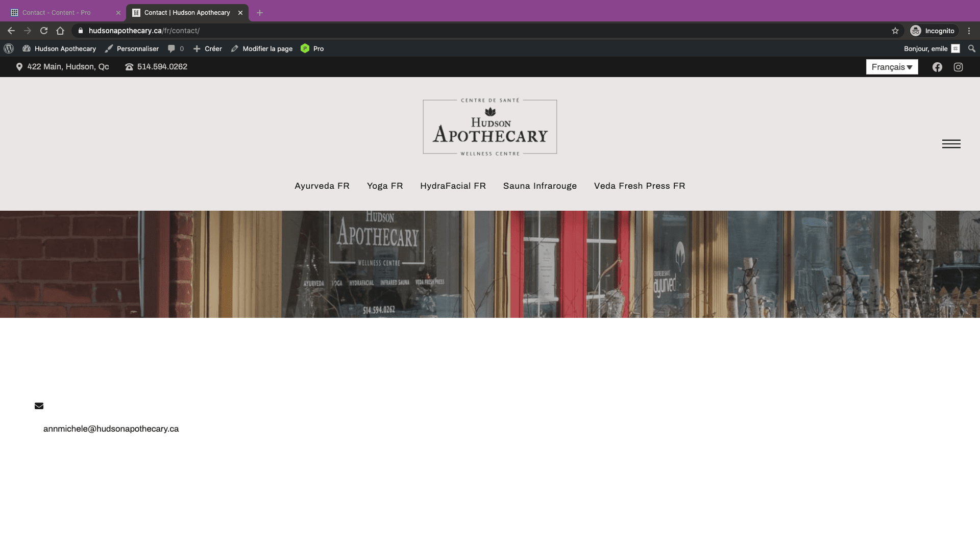Open the hamburger menu toggle
980x551 pixels.
point(951,144)
